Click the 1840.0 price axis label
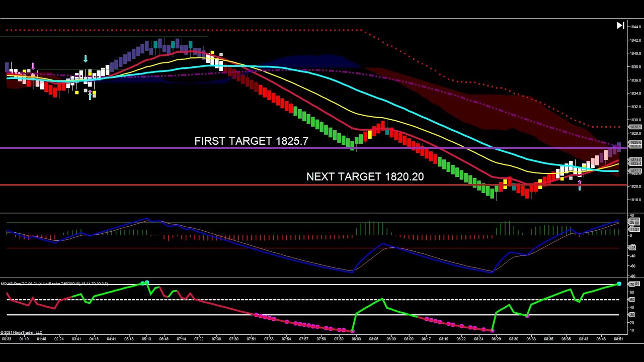Image resolution: width=644 pixels, height=362 pixels. 635,53
